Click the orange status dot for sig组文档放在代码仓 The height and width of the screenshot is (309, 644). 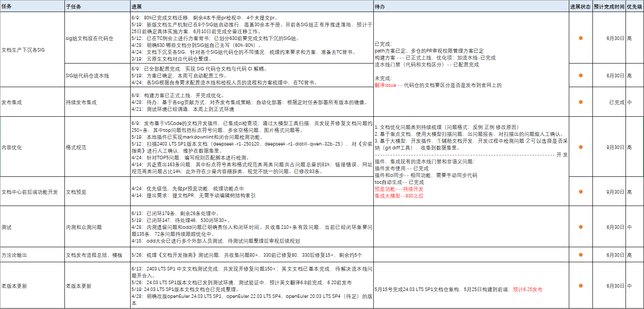(x=580, y=38)
